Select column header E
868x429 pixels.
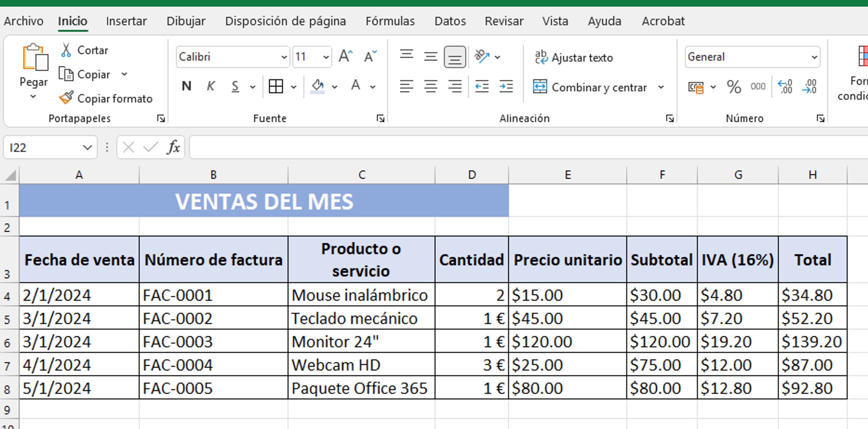coord(568,175)
